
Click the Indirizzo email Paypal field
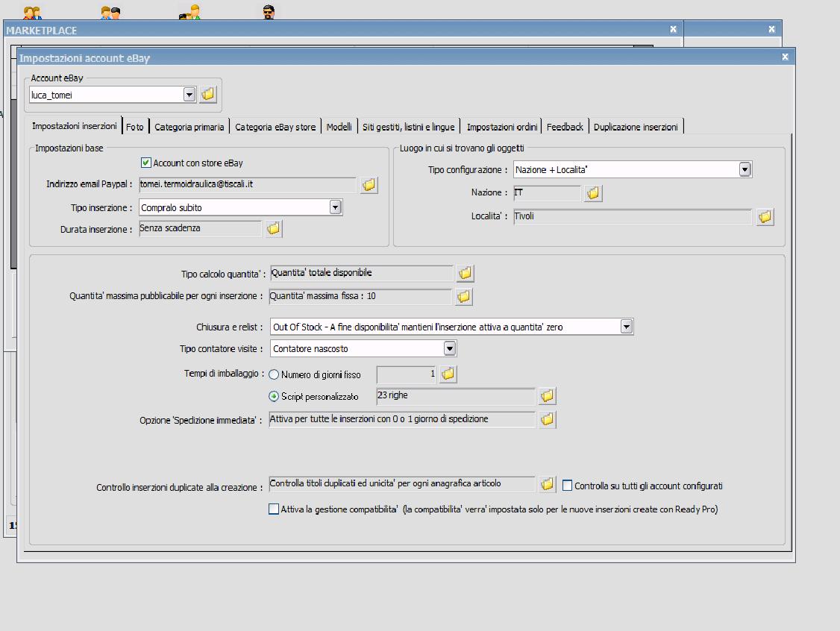pos(248,185)
